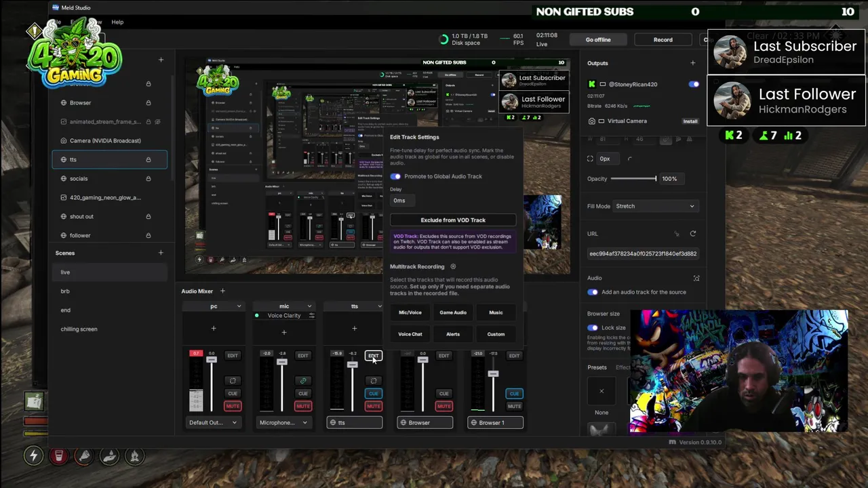Refresh the browser source URL
Viewport: 868px width, 488px height.
point(693,234)
